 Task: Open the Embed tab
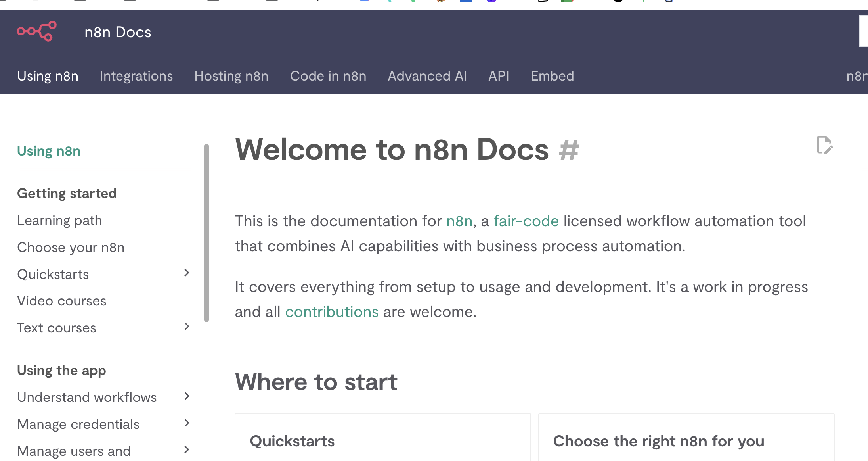pyautogui.click(x=552, y=76)
